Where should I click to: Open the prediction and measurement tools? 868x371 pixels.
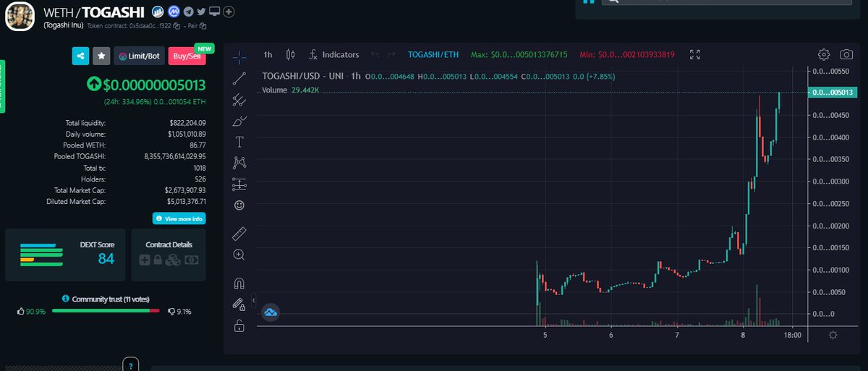239,184
